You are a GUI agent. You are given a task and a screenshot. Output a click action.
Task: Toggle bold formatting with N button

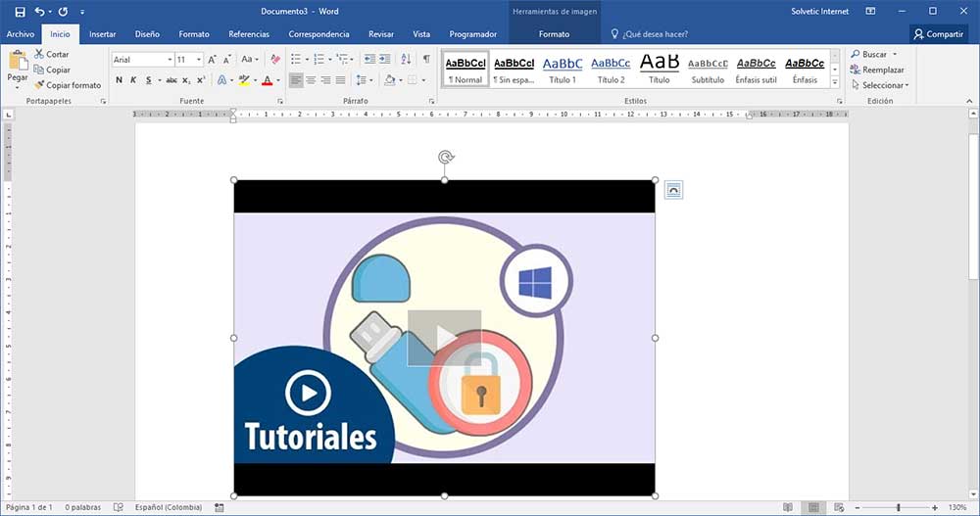coord(120,80)
